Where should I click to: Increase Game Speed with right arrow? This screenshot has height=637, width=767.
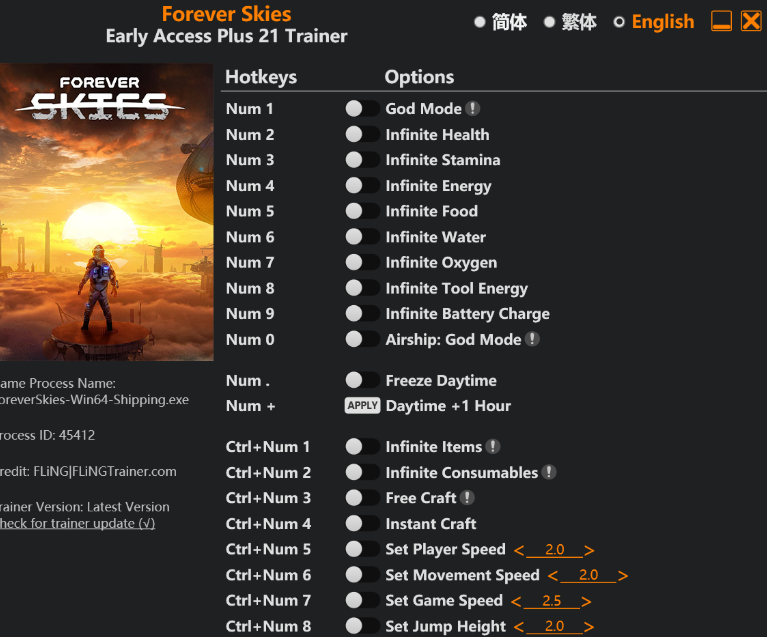tap(586, 601)
